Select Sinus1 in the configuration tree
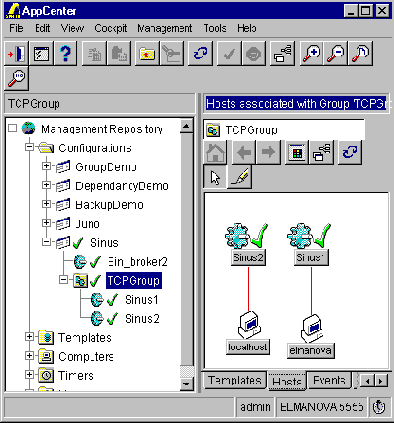This screenshot has width=394, height=423. tap(142, 300)
